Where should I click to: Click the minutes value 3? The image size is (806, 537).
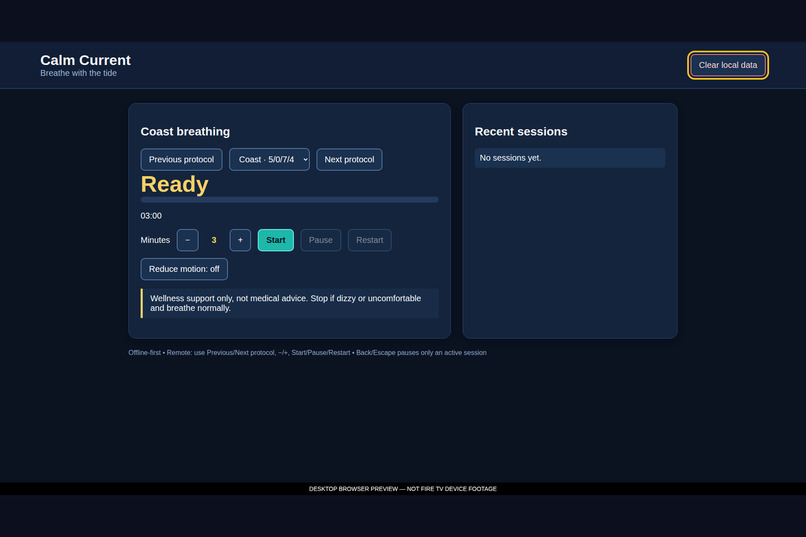point(214,240)
